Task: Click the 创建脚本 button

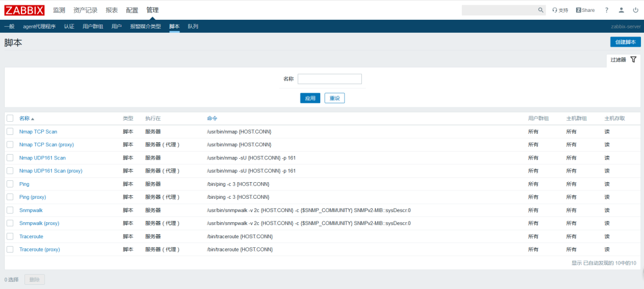Action: tap(625, 42)
